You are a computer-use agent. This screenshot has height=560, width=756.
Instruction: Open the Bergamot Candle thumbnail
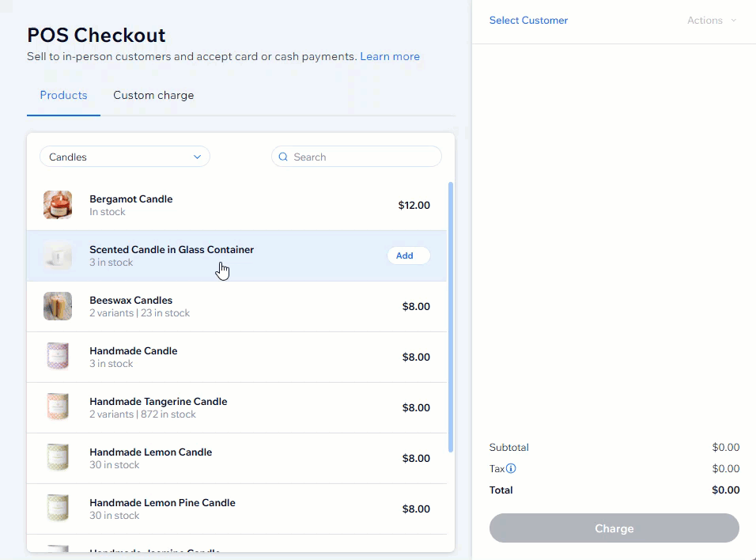[x=58, y=205]
